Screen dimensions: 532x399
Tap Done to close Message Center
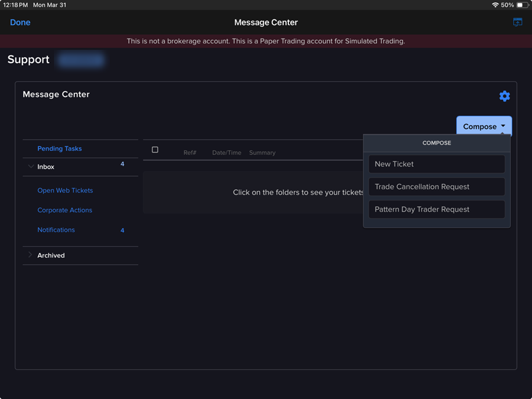coord(20,22)
